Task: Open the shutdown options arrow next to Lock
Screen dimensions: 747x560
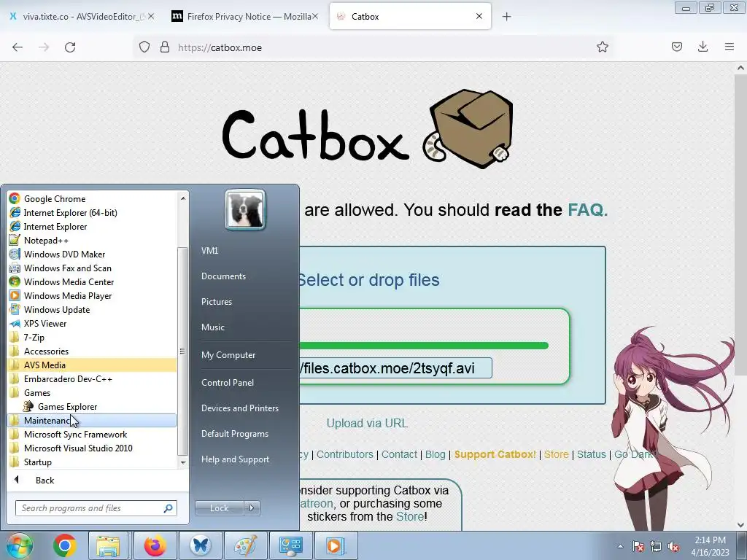Action: (252, 508)
